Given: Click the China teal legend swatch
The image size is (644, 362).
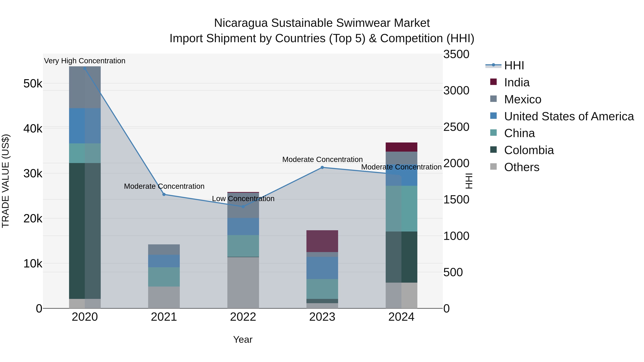Looking at the screenshot, I should 494,132.
